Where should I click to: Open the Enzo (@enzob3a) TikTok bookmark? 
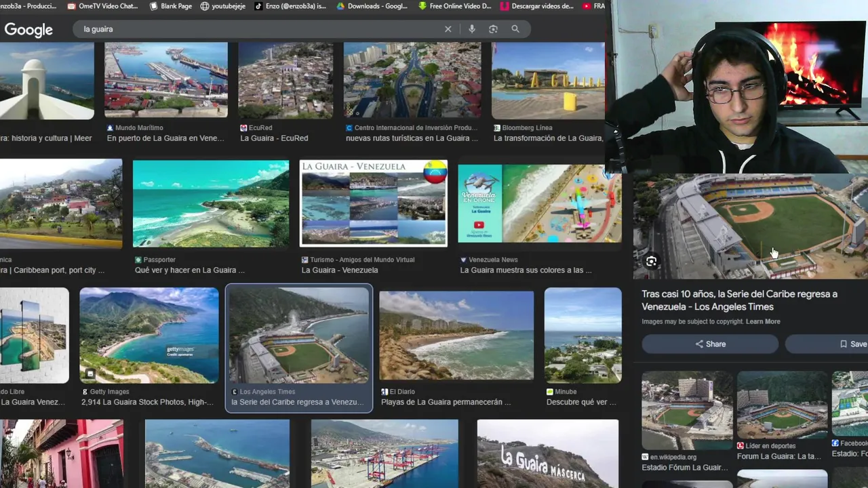click(290, 6)
